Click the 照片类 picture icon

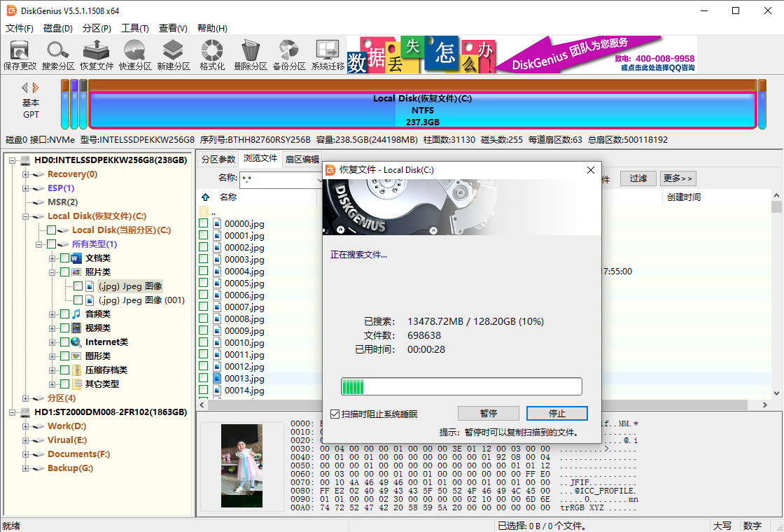[76, 272]
